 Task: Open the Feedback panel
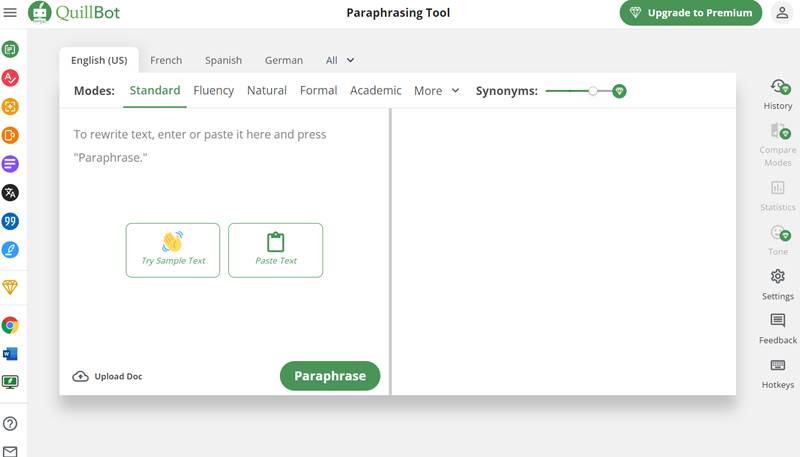[778, 329]
